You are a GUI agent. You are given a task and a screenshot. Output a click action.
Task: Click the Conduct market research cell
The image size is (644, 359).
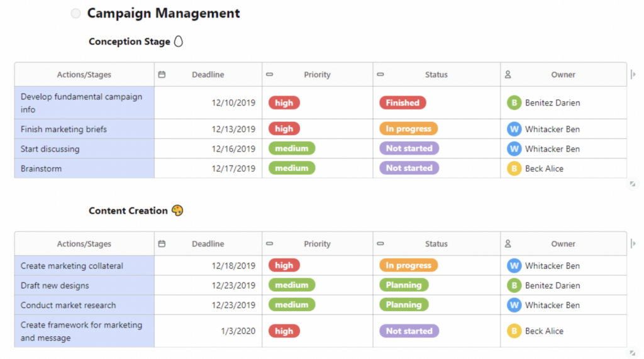(84, 305)
